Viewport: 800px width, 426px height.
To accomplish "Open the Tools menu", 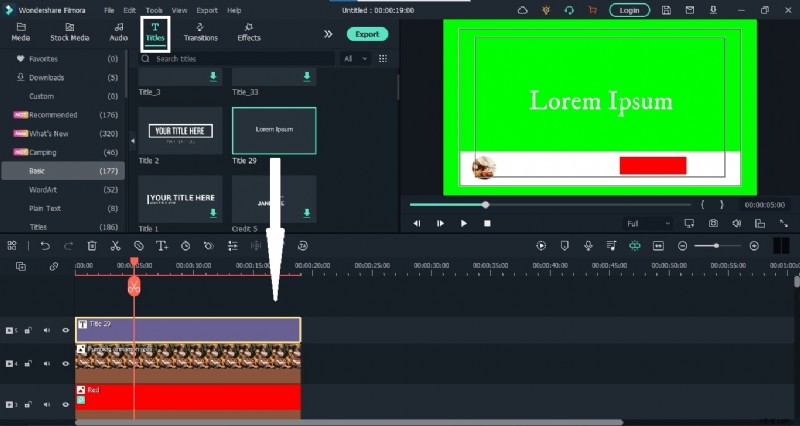I will point(154,10).
